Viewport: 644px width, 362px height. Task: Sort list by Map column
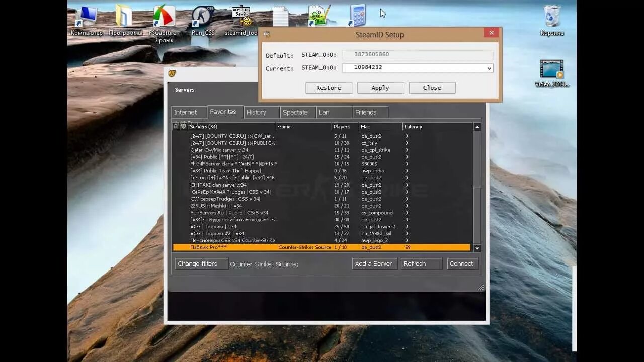[x=380, y=127]
